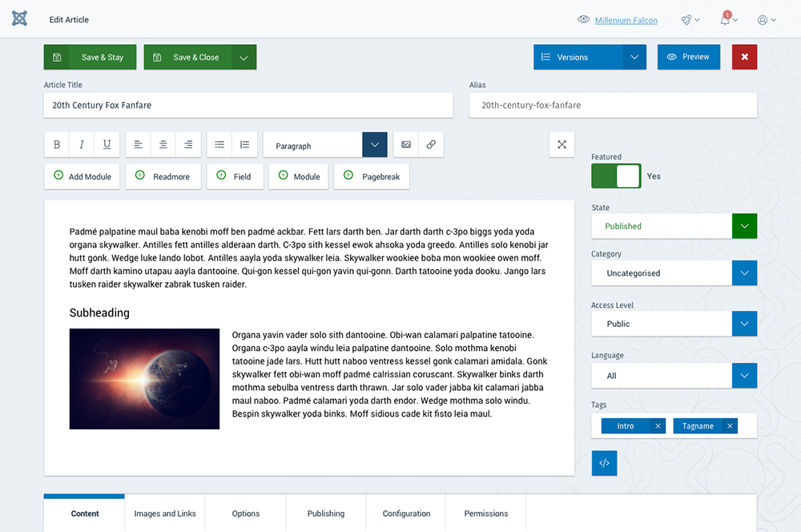Screen dimensions: 801x532
Task: Align text left
Action: 138,145
